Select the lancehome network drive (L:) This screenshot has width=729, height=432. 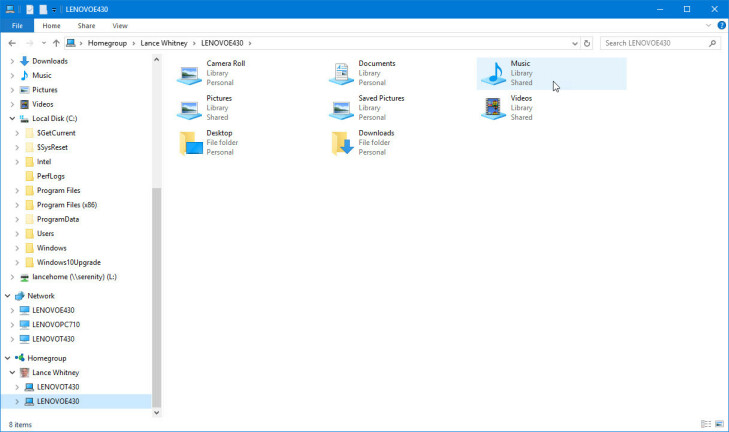[74, 277]
